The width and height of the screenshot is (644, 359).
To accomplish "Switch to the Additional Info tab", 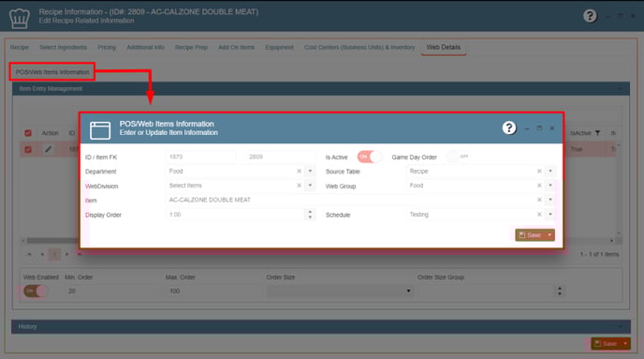I will coord(145,47).
